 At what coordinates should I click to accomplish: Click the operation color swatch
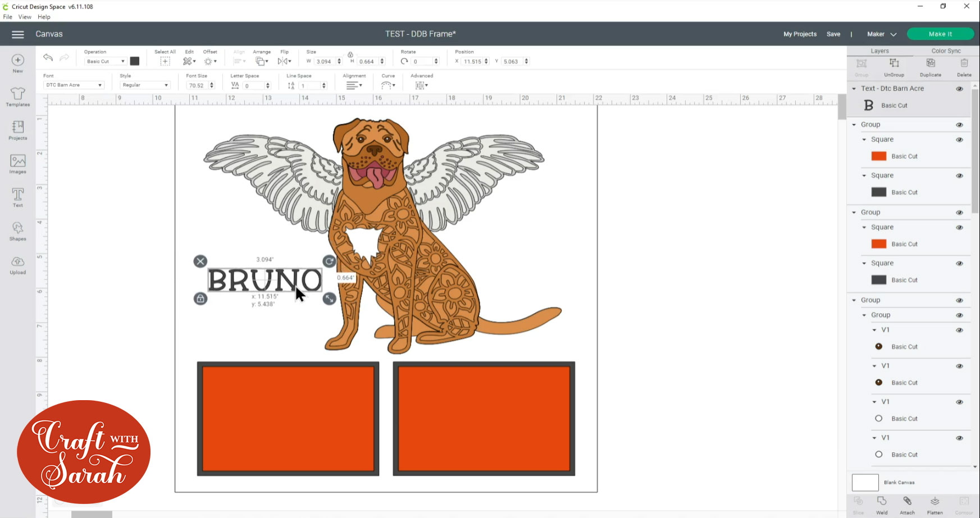[135, 61]
